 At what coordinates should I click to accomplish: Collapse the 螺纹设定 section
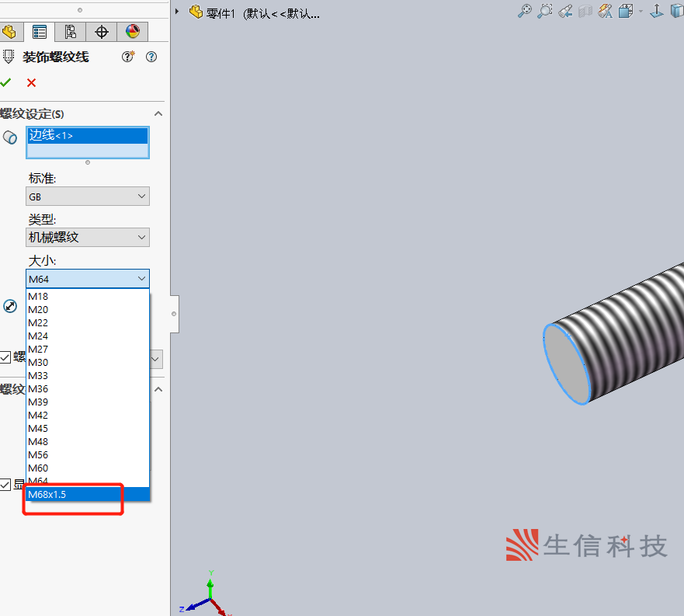pos(158,114)
